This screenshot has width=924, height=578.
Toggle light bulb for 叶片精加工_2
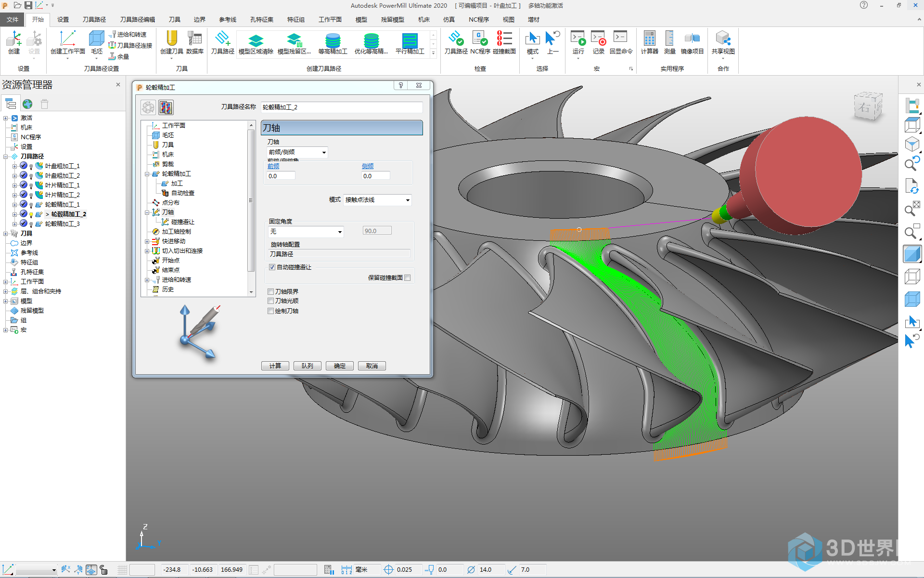[x=31, y=196]
